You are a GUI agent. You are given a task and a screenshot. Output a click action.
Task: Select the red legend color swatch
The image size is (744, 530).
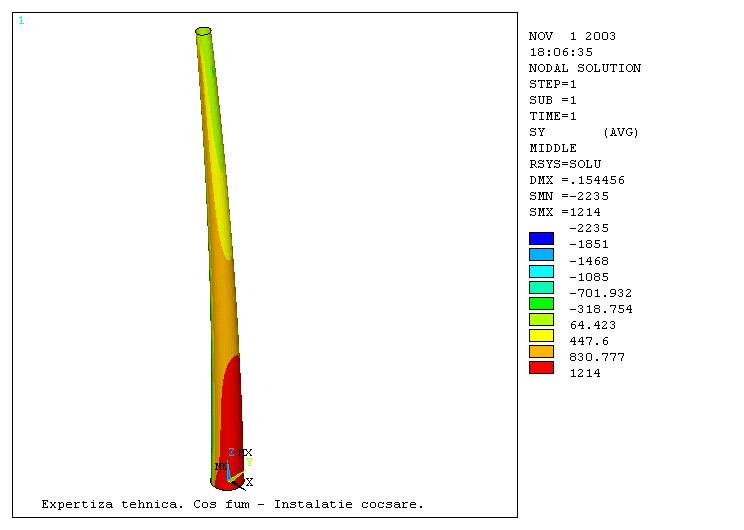tap(541, 367)
